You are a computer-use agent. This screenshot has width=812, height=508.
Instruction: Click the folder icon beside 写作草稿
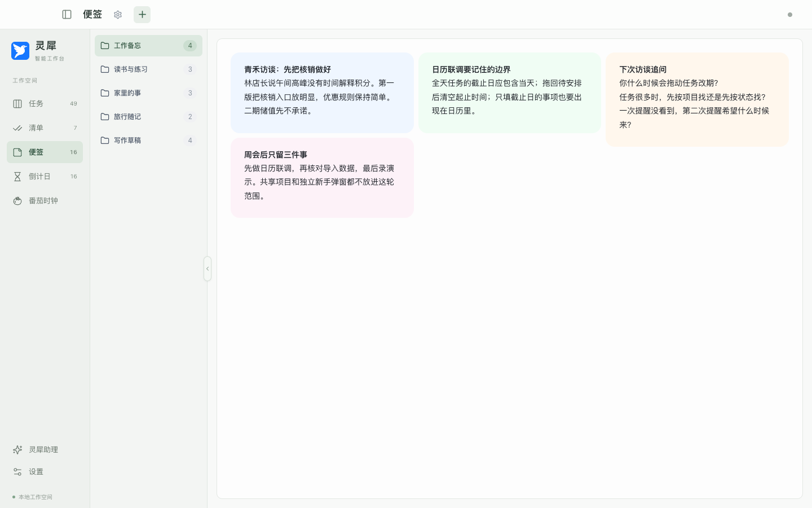105,141
